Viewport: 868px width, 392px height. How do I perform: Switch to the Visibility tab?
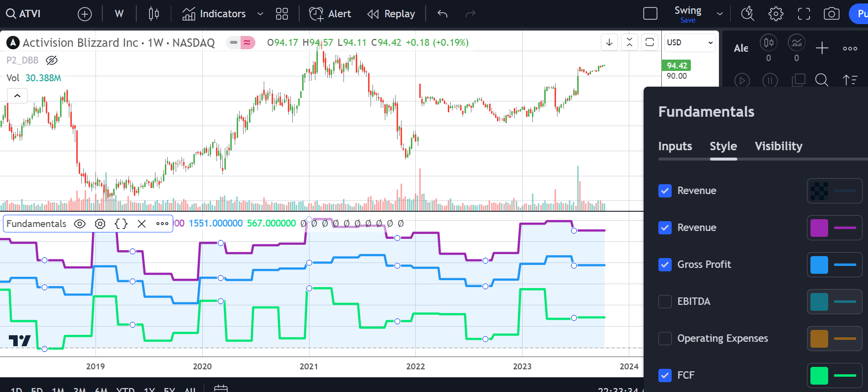778,146
